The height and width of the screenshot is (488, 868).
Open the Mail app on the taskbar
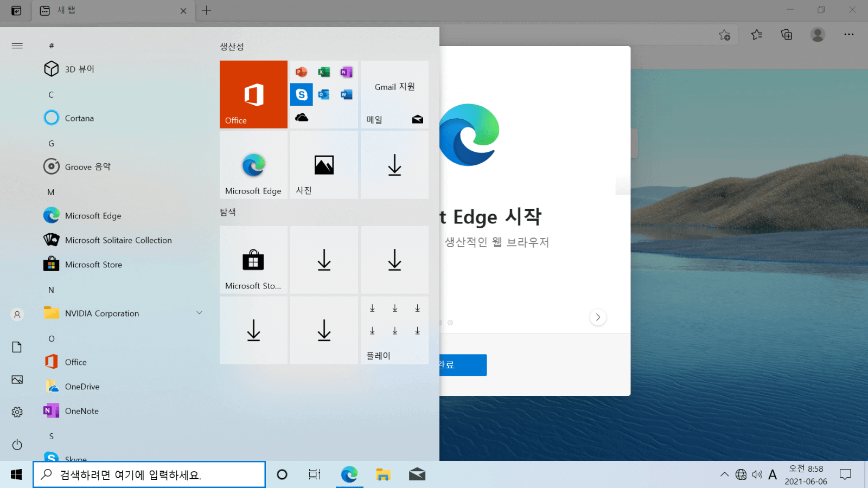[x=417, y=474]
